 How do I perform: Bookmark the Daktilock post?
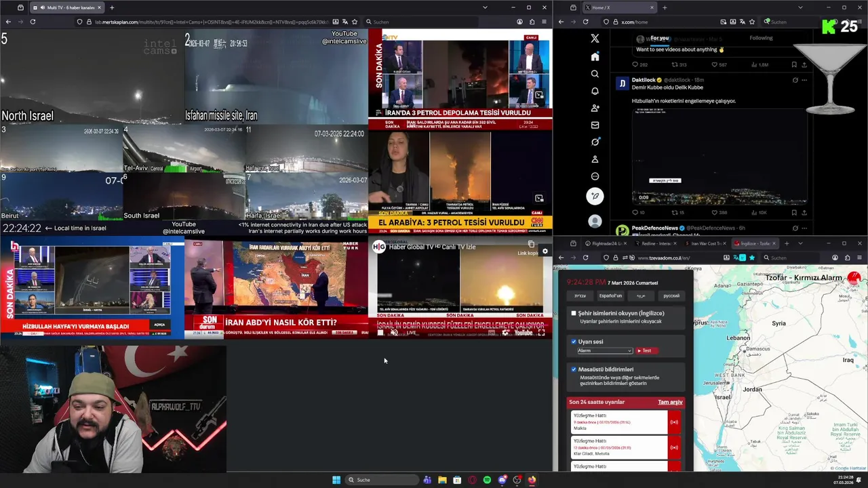[x=794, y=212]
